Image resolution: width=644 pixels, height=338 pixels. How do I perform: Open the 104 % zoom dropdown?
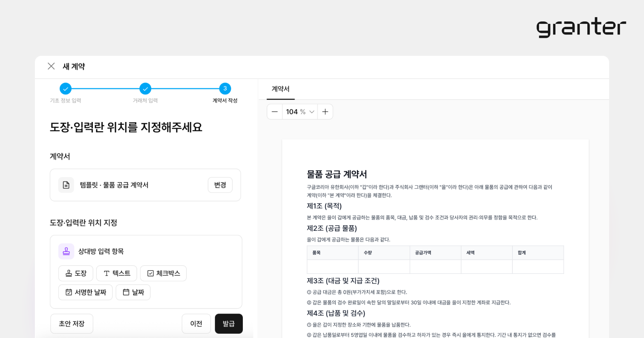click(x=300, y=112)
